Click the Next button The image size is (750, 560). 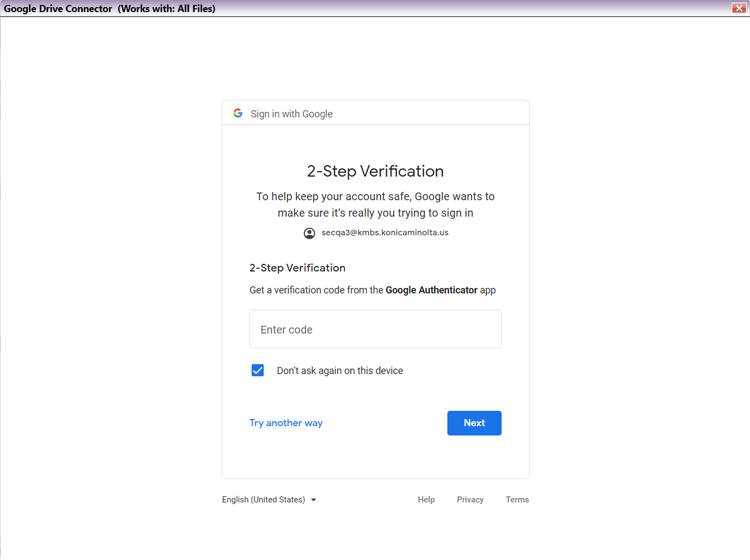tap(474, 423)
